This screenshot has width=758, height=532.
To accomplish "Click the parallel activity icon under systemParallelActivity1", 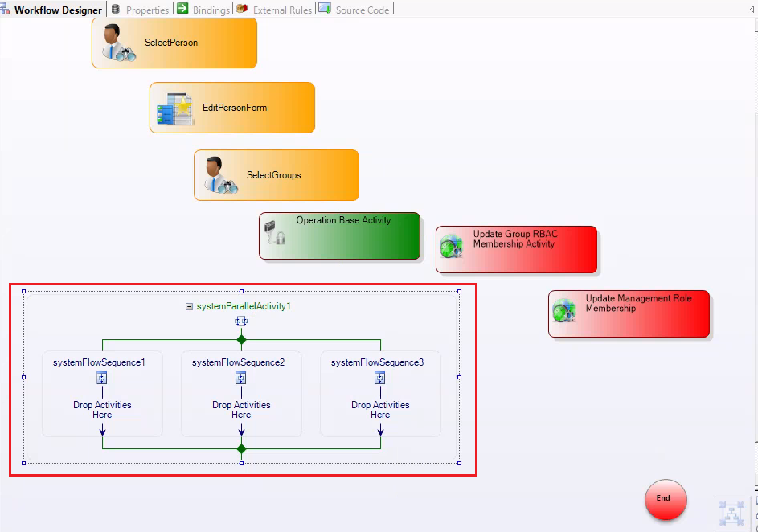I will [241, 321].
